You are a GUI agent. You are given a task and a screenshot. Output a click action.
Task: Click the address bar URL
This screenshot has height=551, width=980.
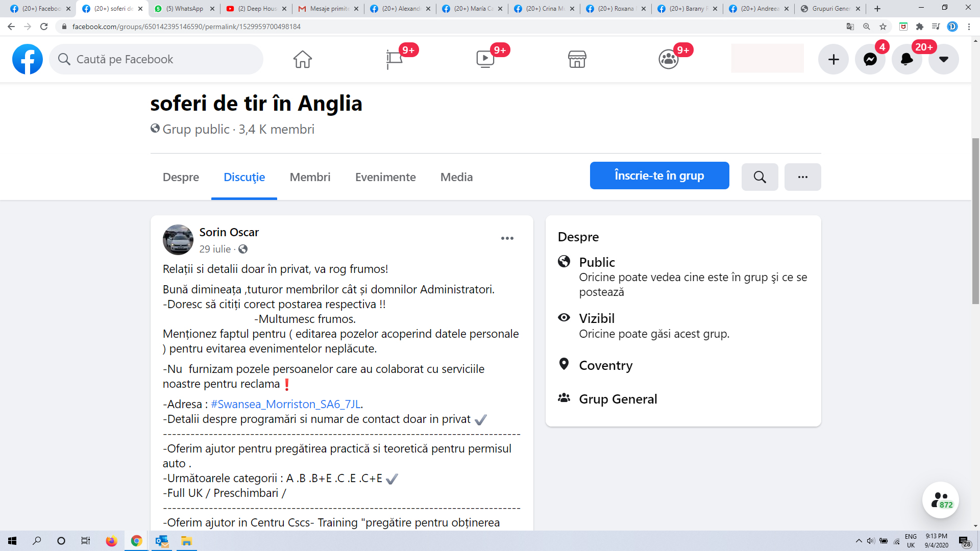point(186,27)
